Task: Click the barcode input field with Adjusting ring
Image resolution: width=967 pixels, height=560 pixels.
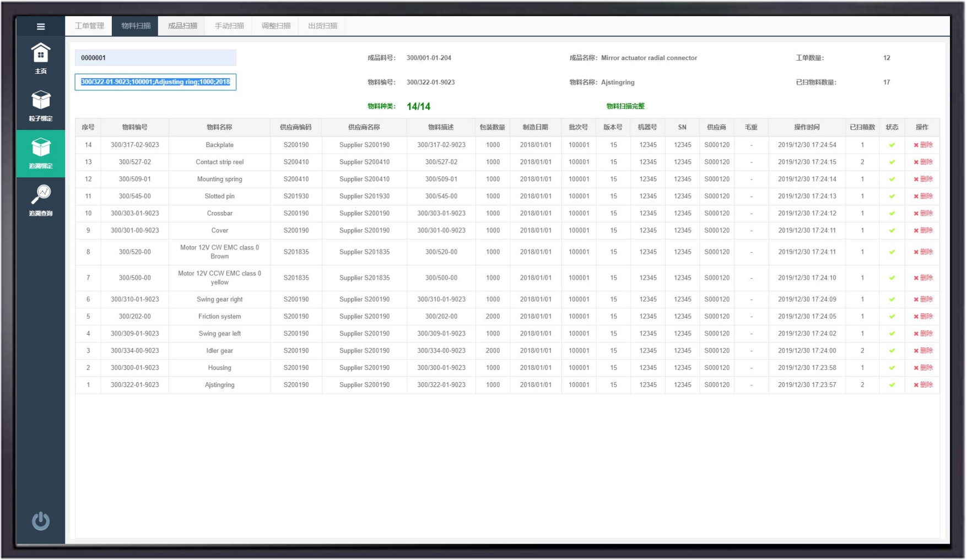Action: tap(155, 82)
